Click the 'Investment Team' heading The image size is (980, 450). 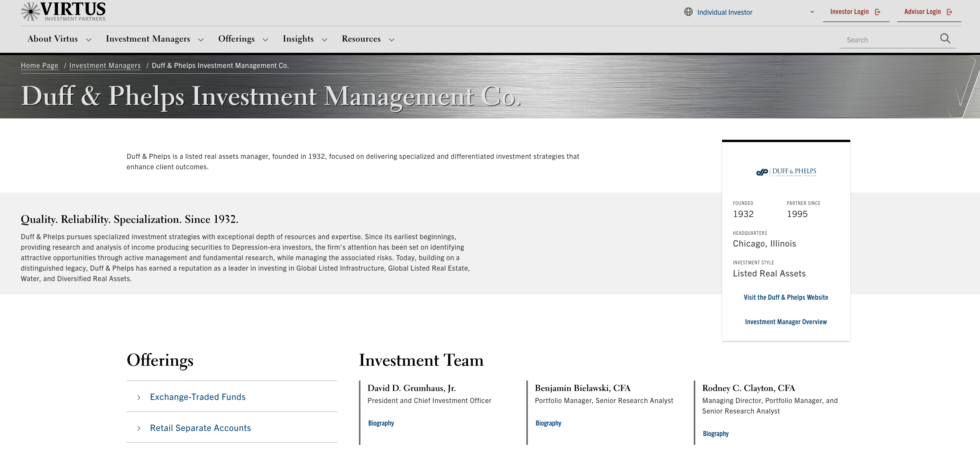[421, 360]
